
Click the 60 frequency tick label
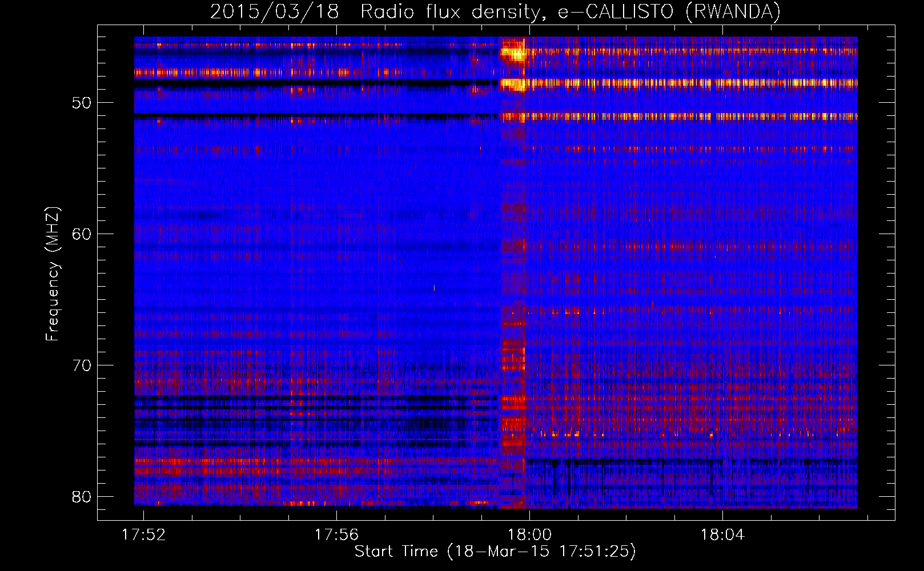(x=82, y=235)
